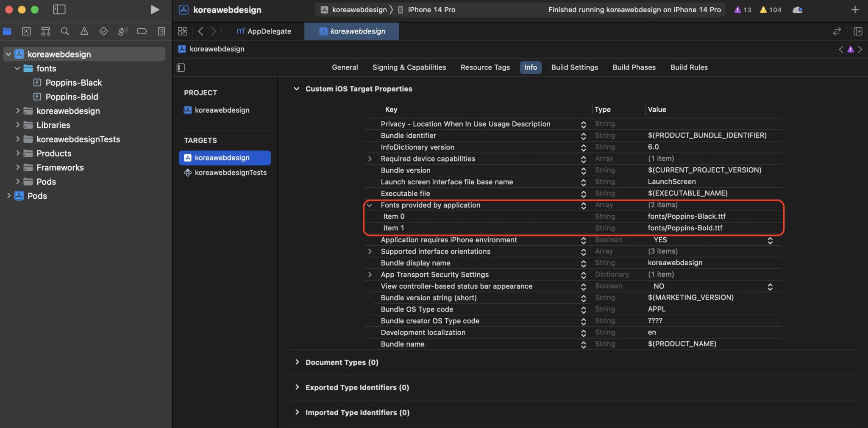Click the Run (play) button
Screen dimensions: 868x428
tap(155, 10)
